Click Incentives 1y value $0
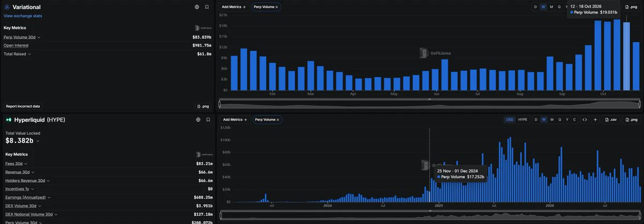644x224 pixels. click(x=210, y=189)
